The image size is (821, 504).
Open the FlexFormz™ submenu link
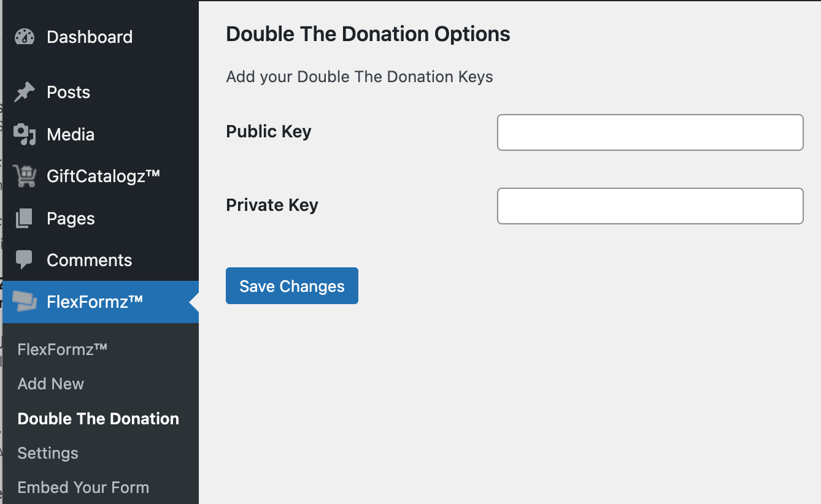pyautogui.click(x=63, y=349)
